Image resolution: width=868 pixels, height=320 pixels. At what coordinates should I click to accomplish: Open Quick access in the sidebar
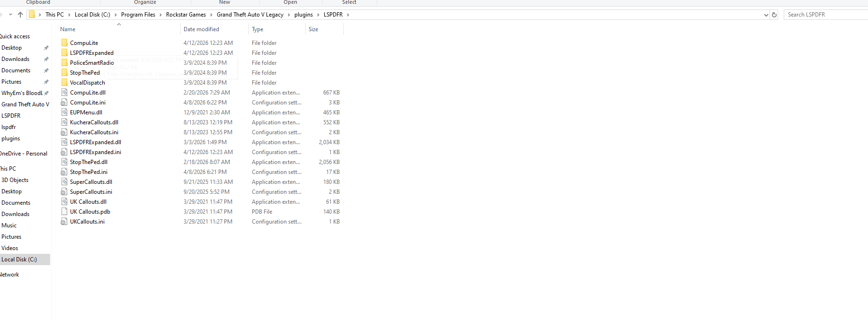coord(15,36)
